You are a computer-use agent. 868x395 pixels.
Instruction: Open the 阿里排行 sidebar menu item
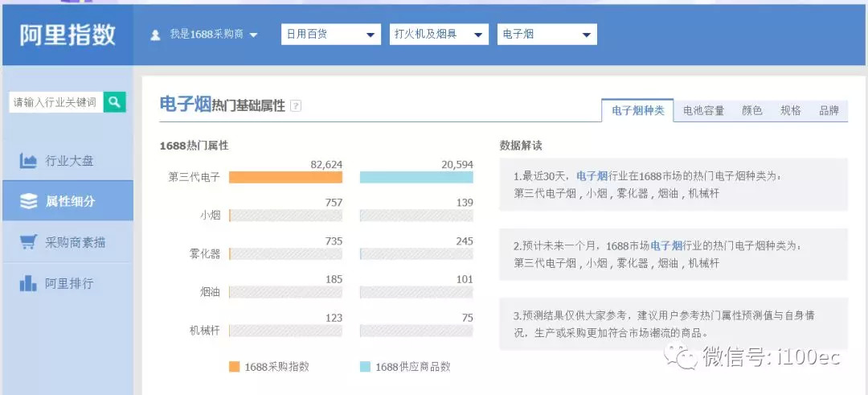click(x=68, y=283)
